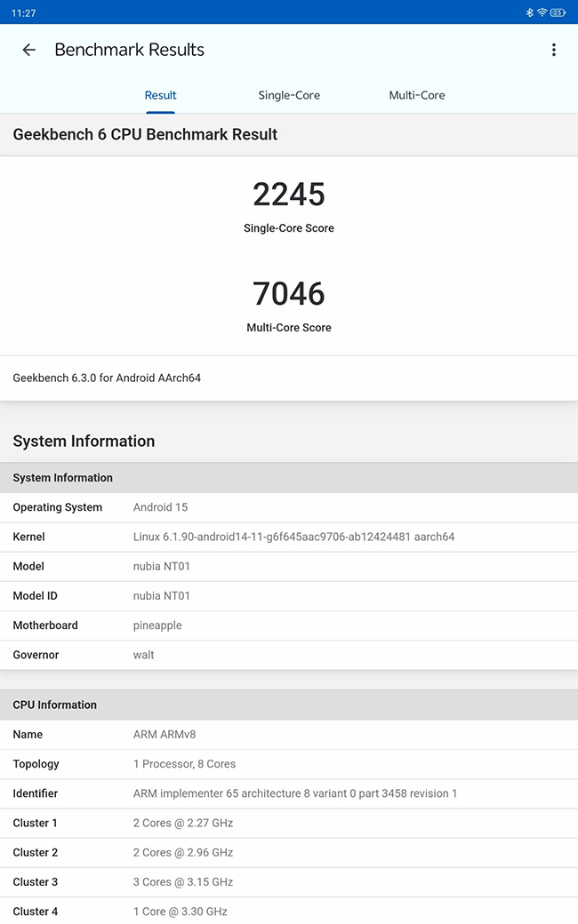Tap 1 Processor, 8 Cores value
Viewport: 578px width, 924px height.
pyautogui.click(x=185, y=764)
